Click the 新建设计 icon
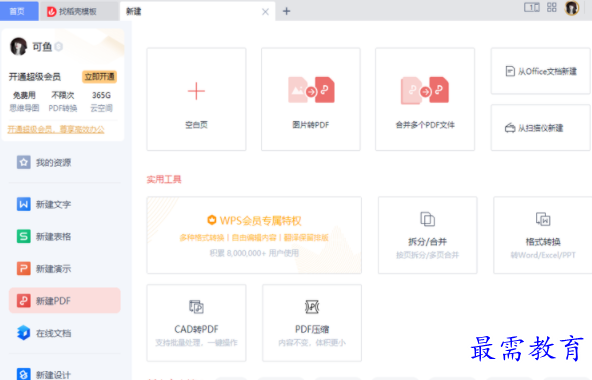Viewport: 592px width, 380px height. coord(23,374)
